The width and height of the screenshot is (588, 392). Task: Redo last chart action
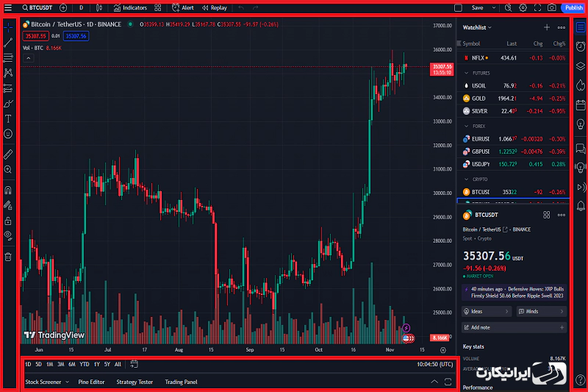[x=255, y=8]
